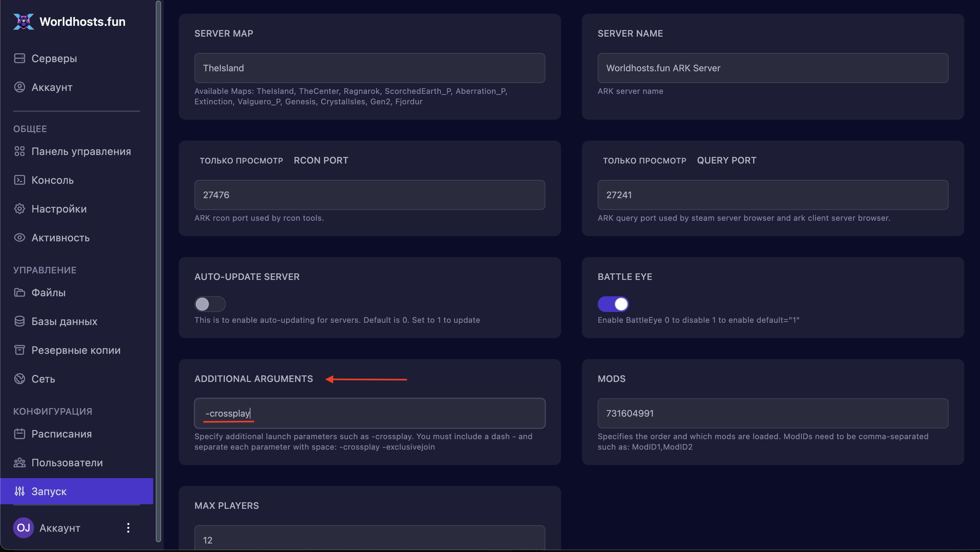Go to the Пользователи menu item
This screenshot has height=552, width=980.
[67, 463]
